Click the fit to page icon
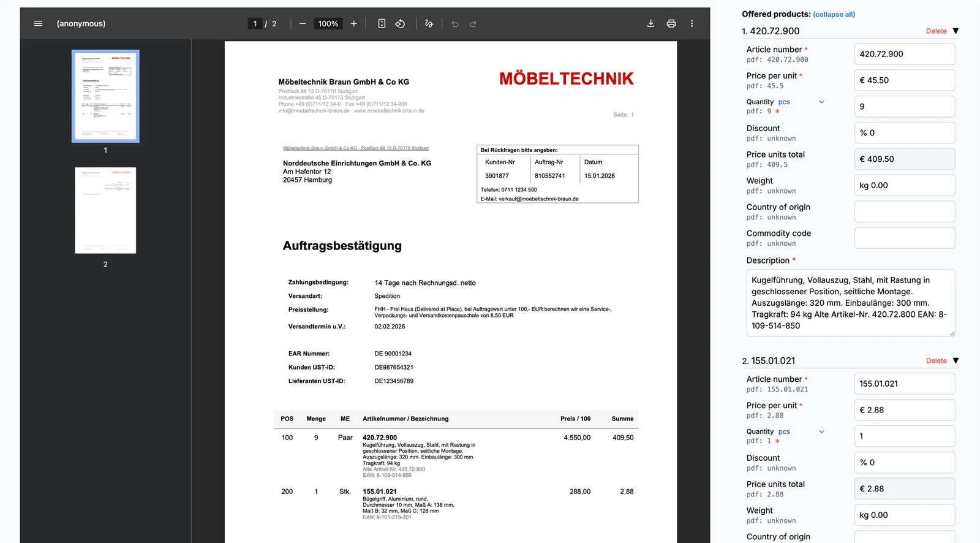Viewport: 980px width, 543px height. pos(382,24)
